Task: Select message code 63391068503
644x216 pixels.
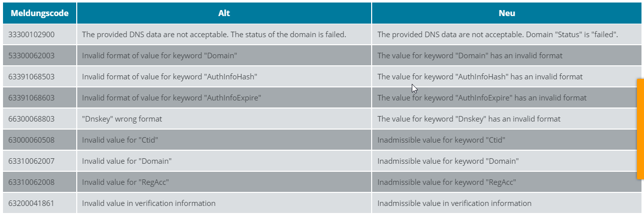Action: (32, 77)
